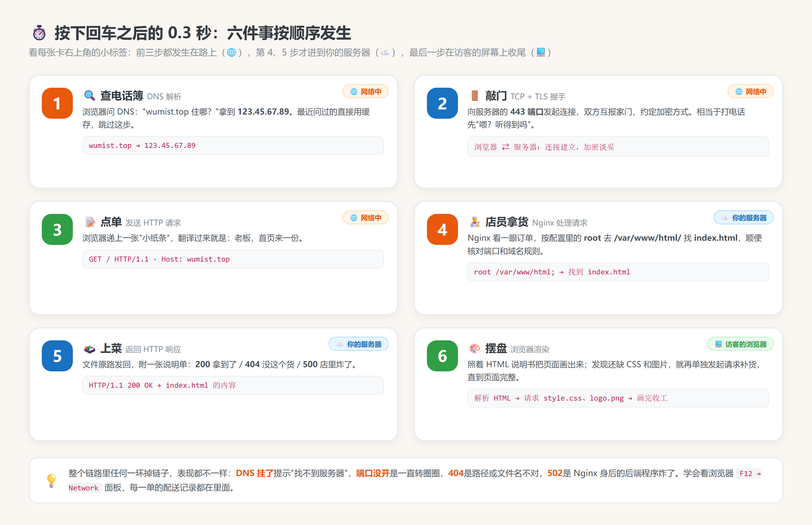Click the F12 → code snippet in tip box
Viewport: 812px width, 525px height.
pos(749,473)
